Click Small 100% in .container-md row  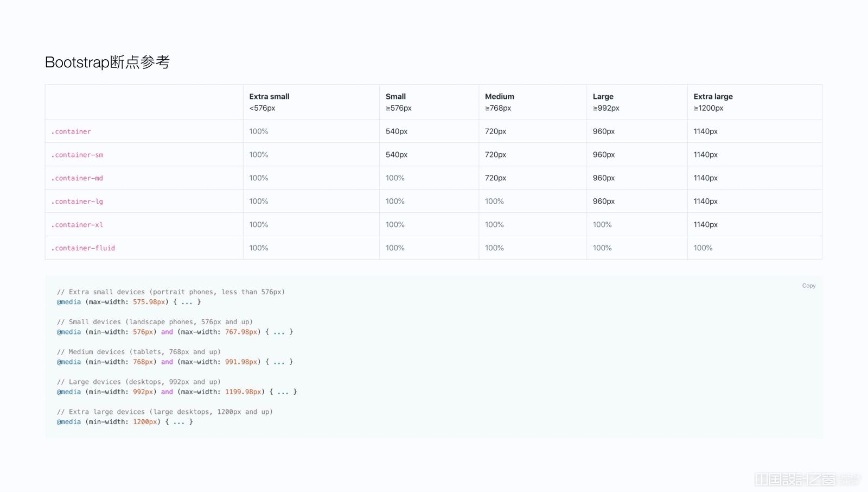(395, 178)
